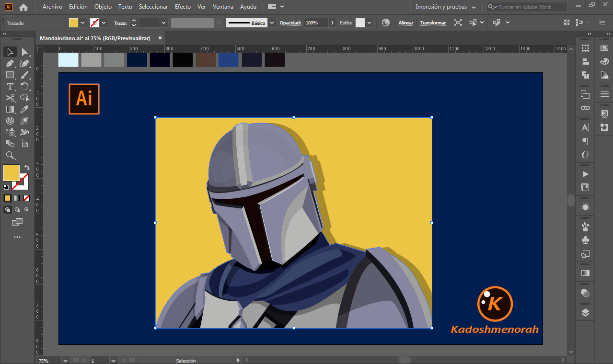Click the Alinear link

click(406, 23)
